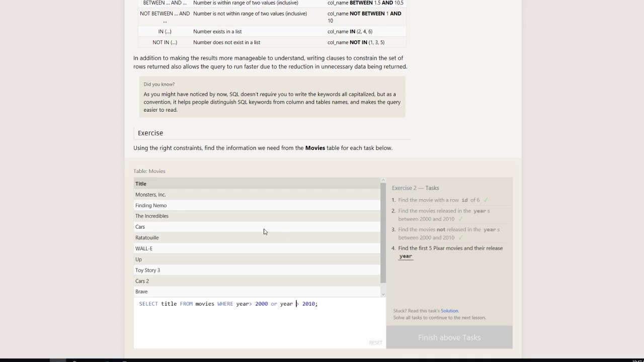The image size is (644, 362).
Task: Click the Did you know? heading
Action: (159, 84)
